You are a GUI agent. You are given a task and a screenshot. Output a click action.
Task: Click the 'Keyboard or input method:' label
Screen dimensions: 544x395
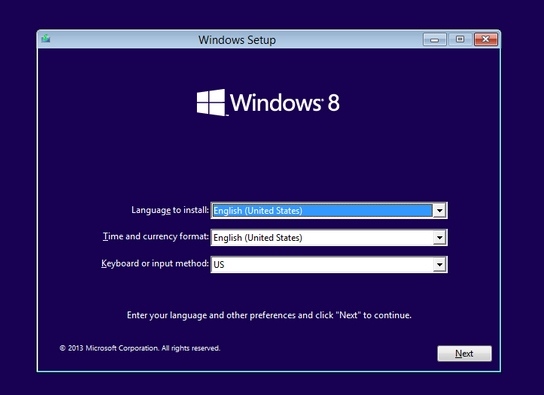pos(155,264)
